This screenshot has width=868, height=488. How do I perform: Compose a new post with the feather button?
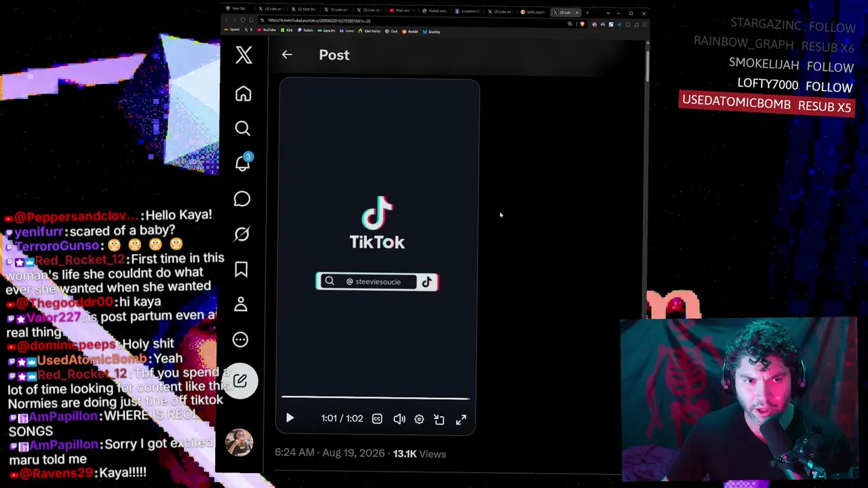click(240, 380)
